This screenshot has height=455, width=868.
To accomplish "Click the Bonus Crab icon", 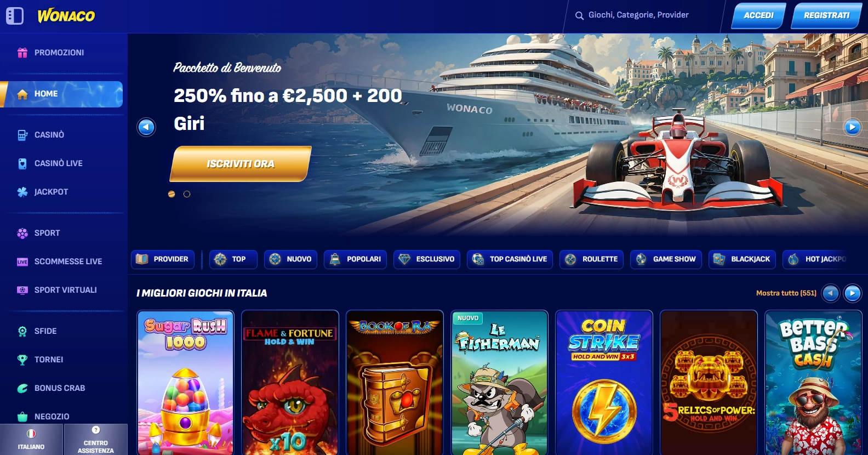I will click(22, 388).
